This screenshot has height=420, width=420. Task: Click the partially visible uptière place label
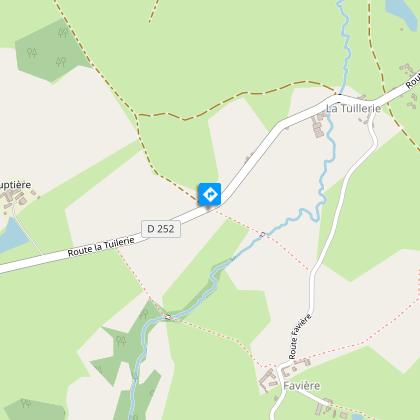coord(15,185)
